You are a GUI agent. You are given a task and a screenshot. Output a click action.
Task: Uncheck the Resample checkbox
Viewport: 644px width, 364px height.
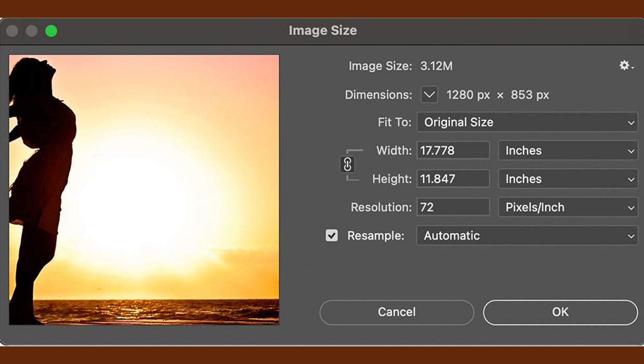tap(331, 236)
